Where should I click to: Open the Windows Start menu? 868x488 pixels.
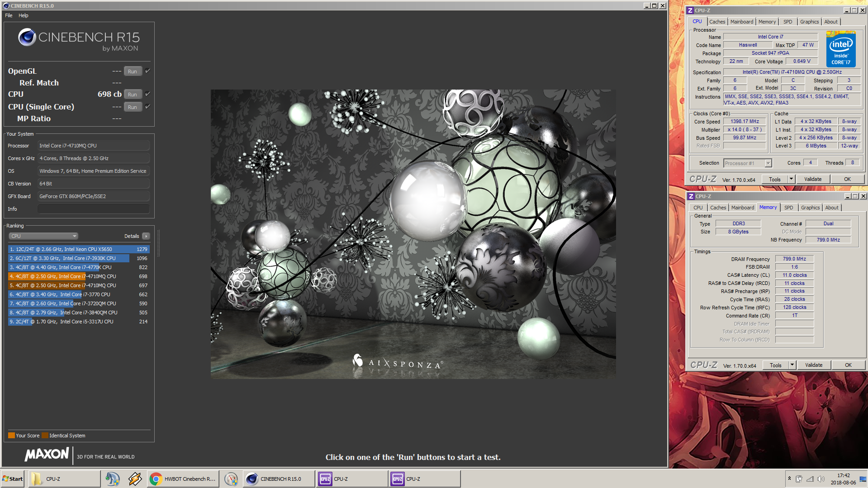(13, 479)
